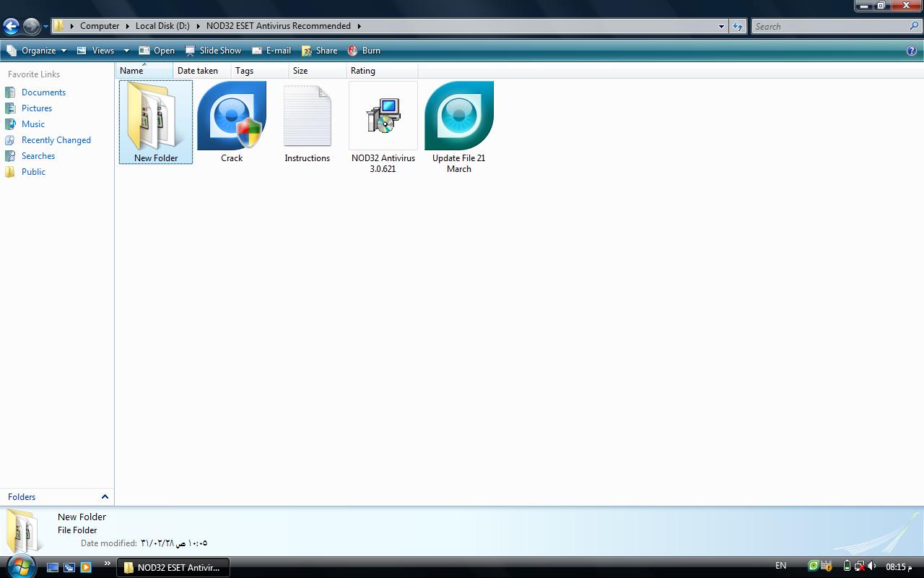Click NOD32 ESET Antivirus Recommended breadcrumb
Screen dimensions: 924x578
coord(279,26)
